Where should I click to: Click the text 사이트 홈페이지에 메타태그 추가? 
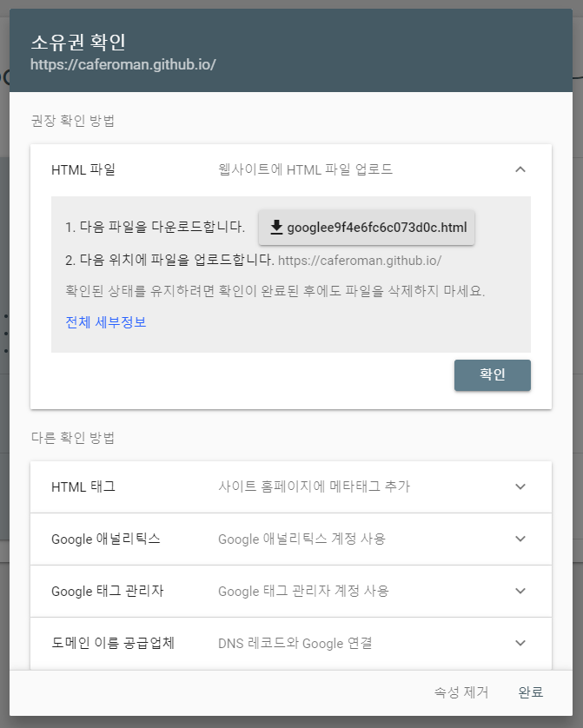(315, 486)
